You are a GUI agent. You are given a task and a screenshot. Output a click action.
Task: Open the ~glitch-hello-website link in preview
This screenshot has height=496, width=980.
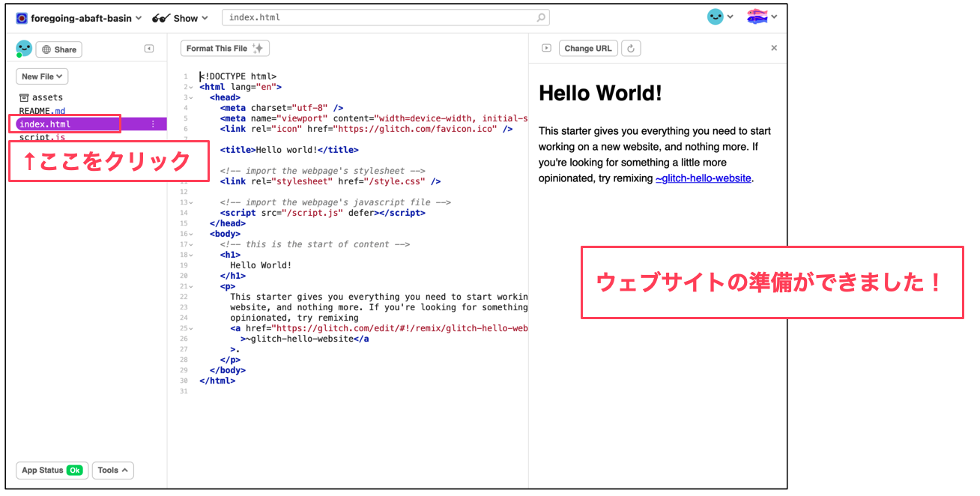point(703,178)
